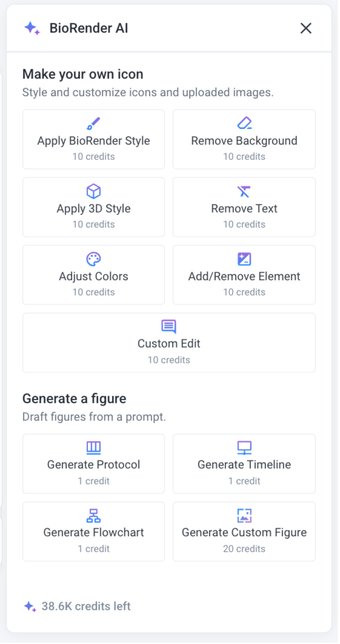Image resolution: width=340 pixels, height=644 pixels.
Task: Click the Generate Timeline screen icon
Action: click(x=244, y=448)
